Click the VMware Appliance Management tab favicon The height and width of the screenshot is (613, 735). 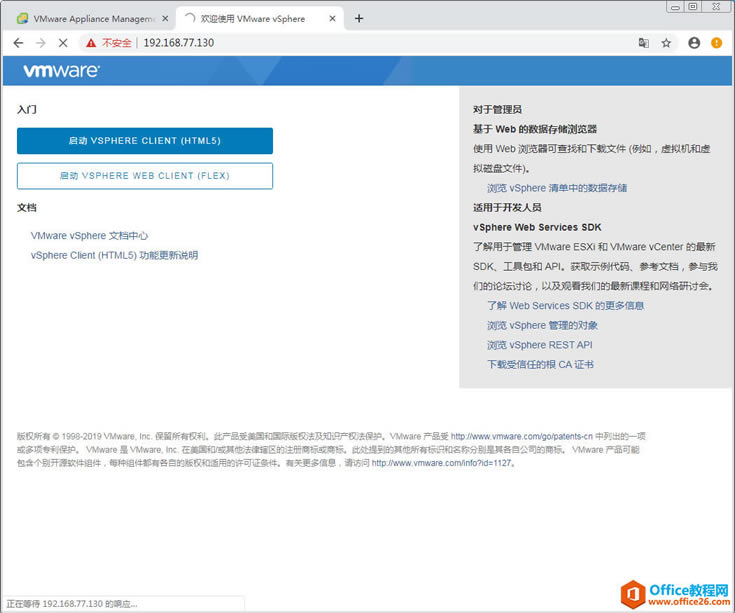pos(22,19)
